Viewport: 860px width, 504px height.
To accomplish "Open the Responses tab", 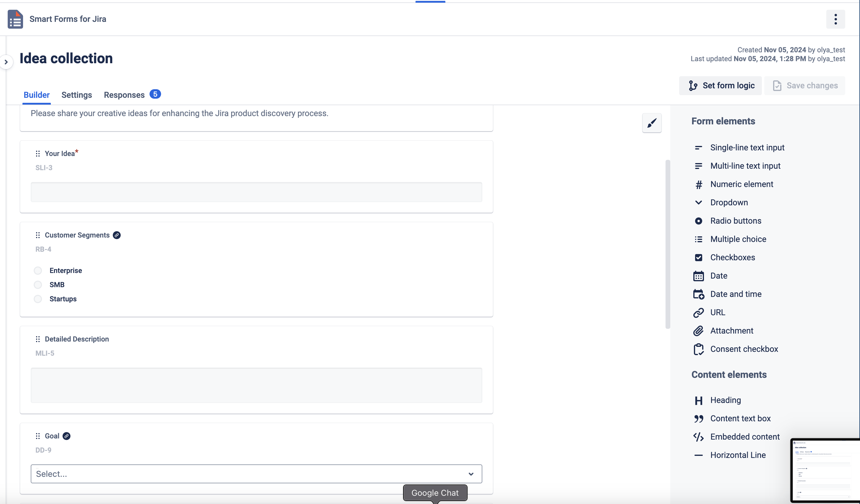I will (124, 95).
